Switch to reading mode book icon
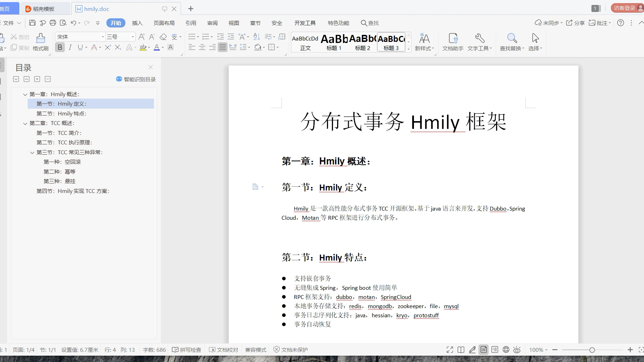Screen dimensions: 644x362 pyautogui.click(x=461, y=350)
